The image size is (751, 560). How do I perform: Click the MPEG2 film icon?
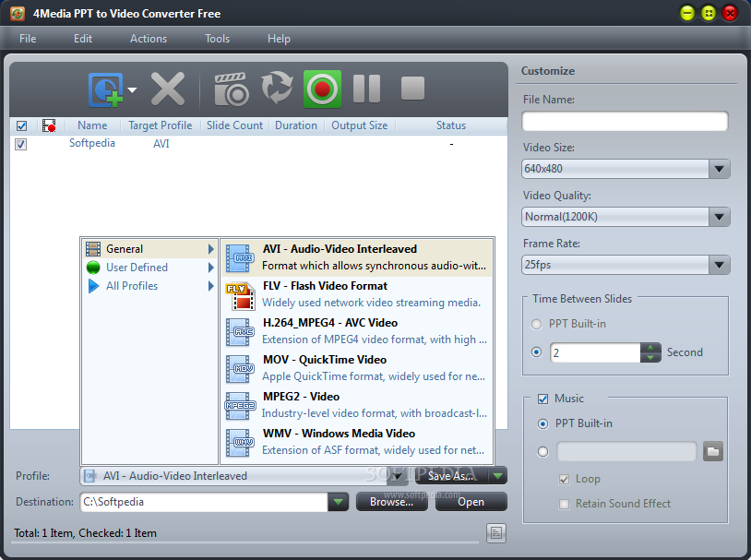click(x=240, y=406)
